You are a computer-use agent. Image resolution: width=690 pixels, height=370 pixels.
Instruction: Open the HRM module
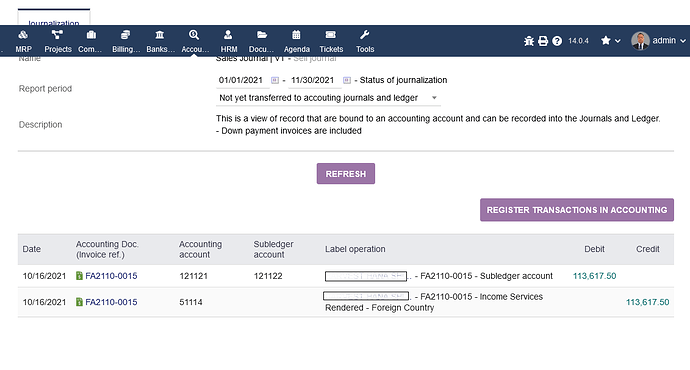(228, 41)
